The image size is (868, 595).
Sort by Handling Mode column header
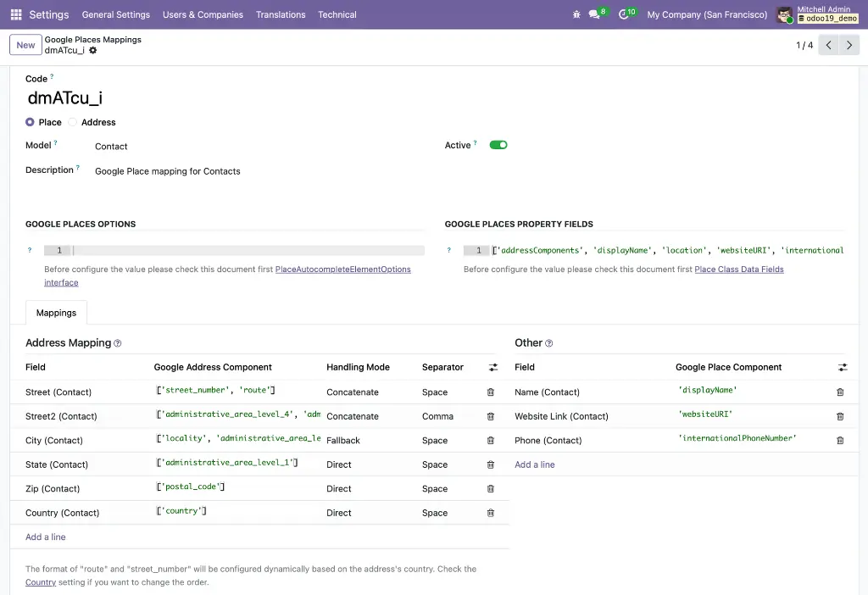pyautogui.click(x=359, y=367)
